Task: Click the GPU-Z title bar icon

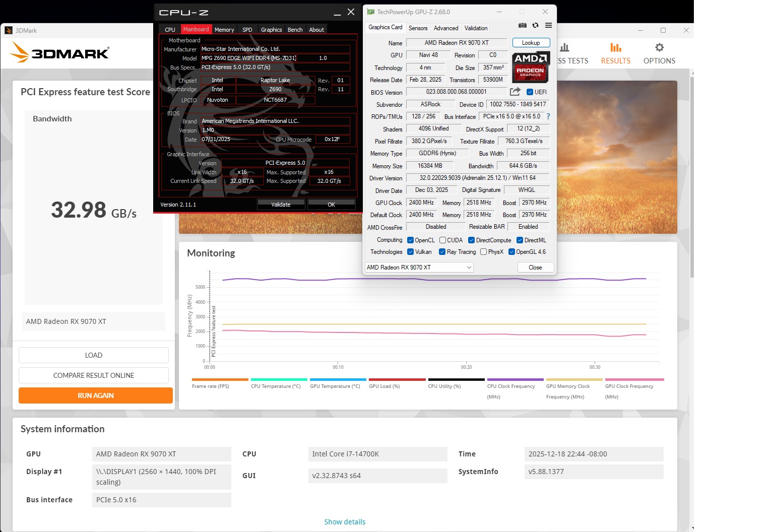Action: tap(371, 12)
